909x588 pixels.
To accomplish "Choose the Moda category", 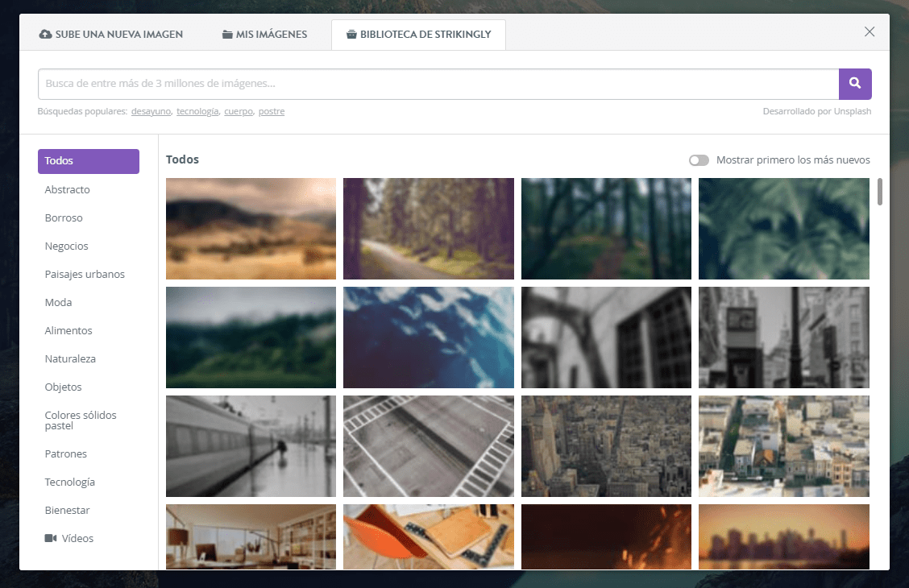I will [x=59, y=302].
